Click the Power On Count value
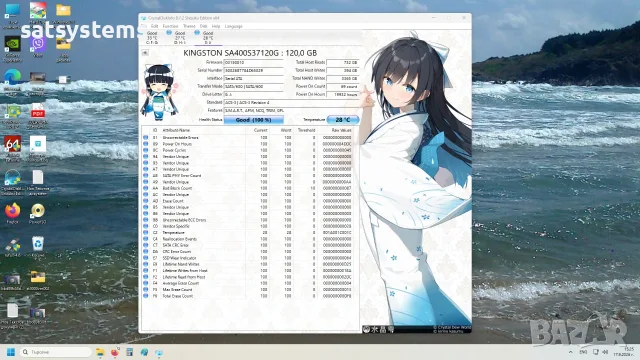The width and height of the screenshot is (640, 360). coord(342,86)
